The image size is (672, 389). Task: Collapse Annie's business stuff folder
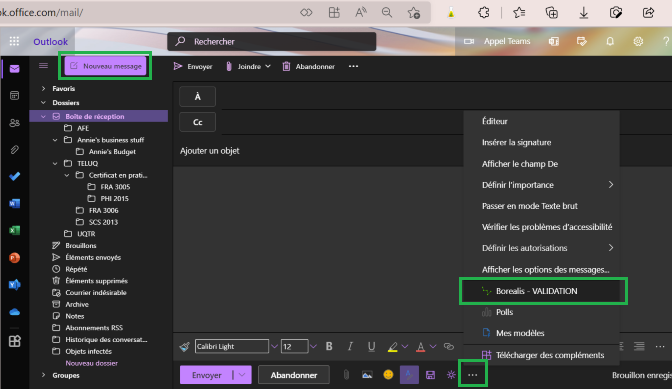pyautogui.click(x=55, y=140)
